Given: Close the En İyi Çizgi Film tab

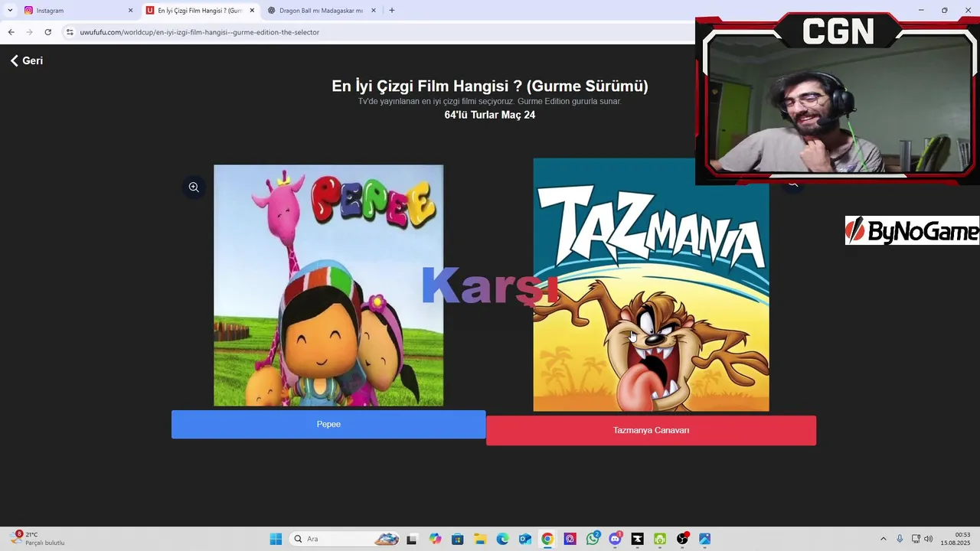Looking at the screenshot, I should [x=252, y=11].
